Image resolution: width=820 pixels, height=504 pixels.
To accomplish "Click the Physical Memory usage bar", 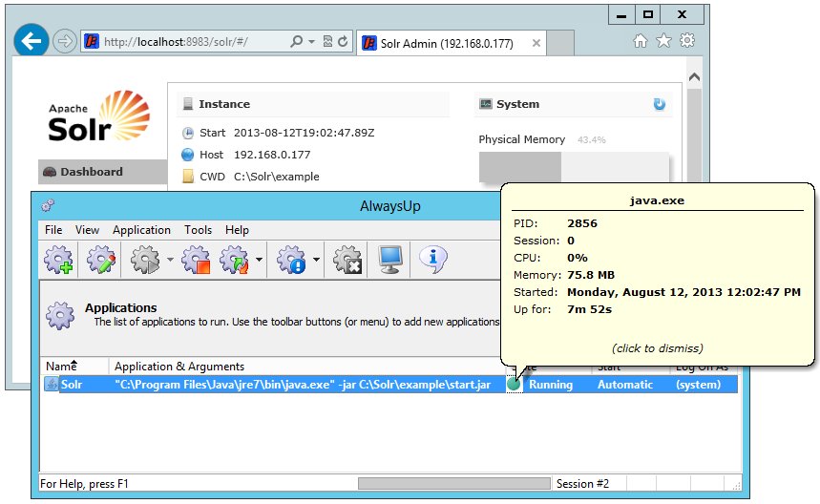I will [575, 167].
